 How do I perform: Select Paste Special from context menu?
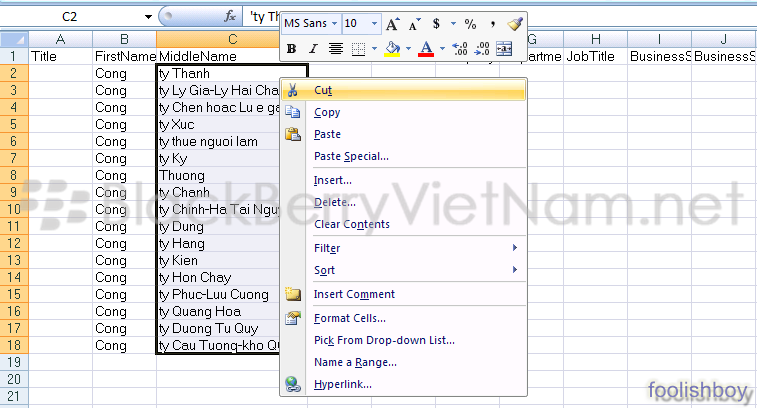point(351,156)
